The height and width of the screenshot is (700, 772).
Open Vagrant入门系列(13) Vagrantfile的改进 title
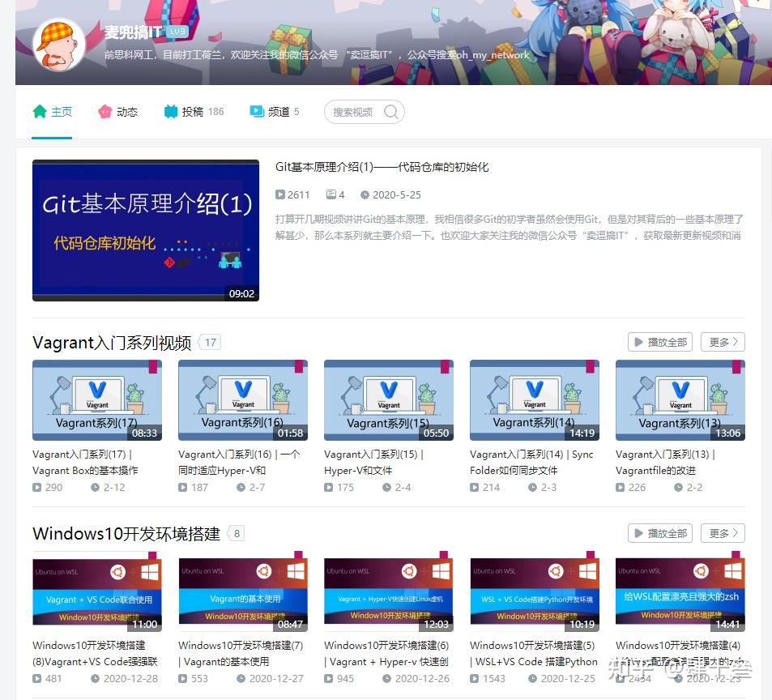point(665,463)
